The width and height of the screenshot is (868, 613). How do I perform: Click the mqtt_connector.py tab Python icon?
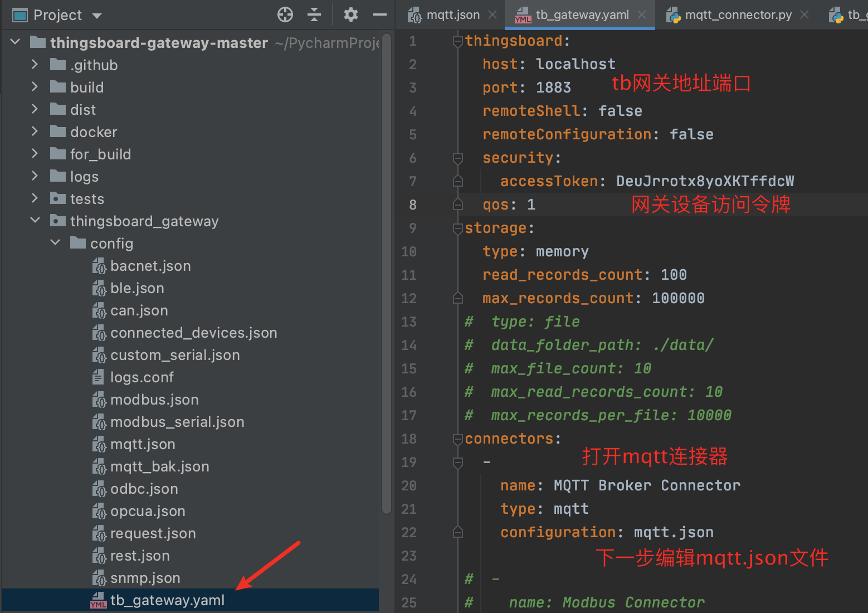click(674, 15)
